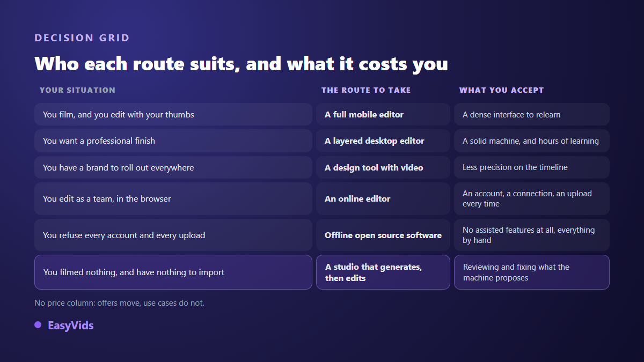Click the 'Offline open source software' cell
644x362 pixels.
[383, 235]
